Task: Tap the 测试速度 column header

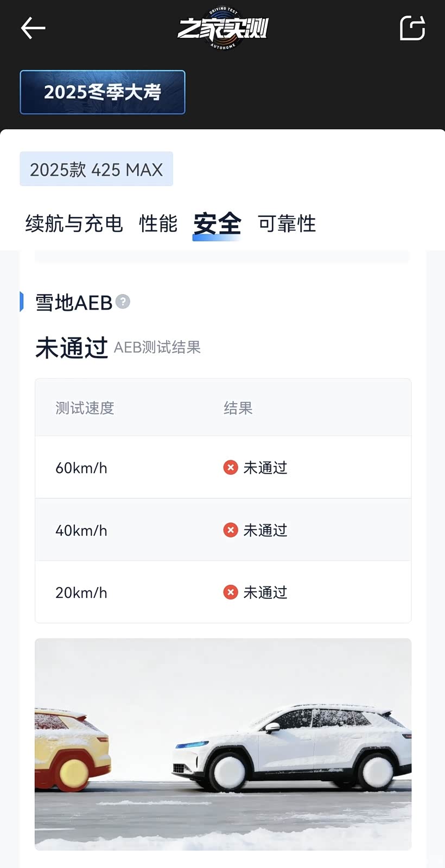Action: 85,408
